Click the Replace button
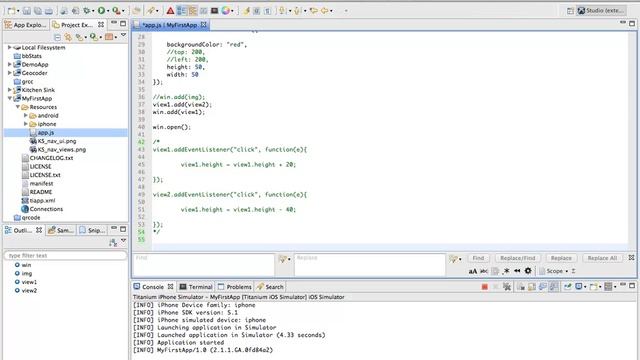Image resolution: width=640 pixels, height=360 pixels. click(x=561, y=258)
